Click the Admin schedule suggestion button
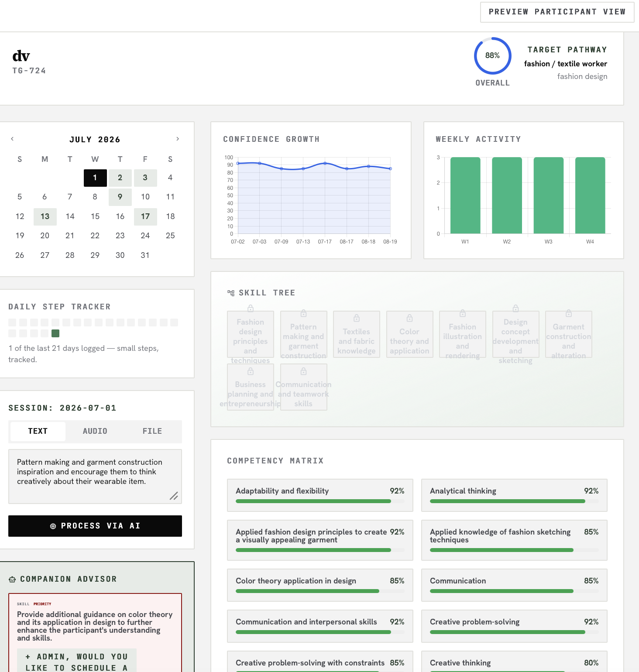The height and width of the screenshot is (672, 639). click(x=77, y=661)
